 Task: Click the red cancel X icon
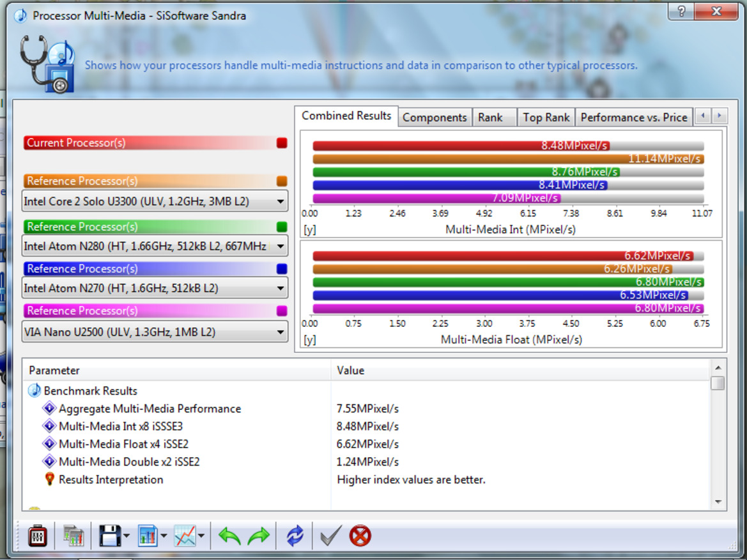[x=360, y=536]
